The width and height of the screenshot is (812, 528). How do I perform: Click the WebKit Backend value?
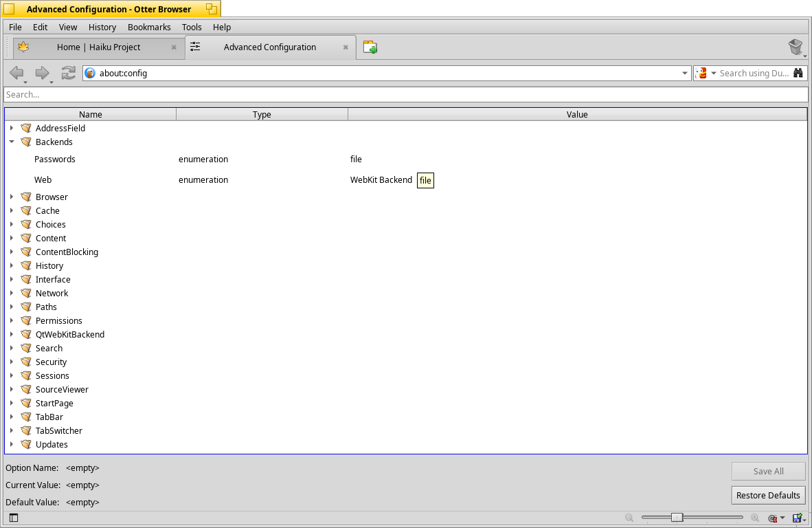tap(381, 180)
